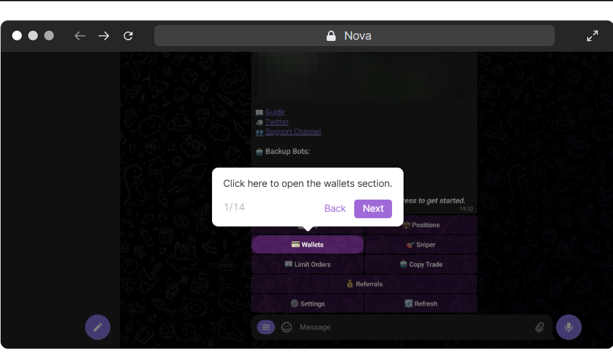Click the Referrals button
This screenshot has height=364, width=613.
[x=364, y=284]
